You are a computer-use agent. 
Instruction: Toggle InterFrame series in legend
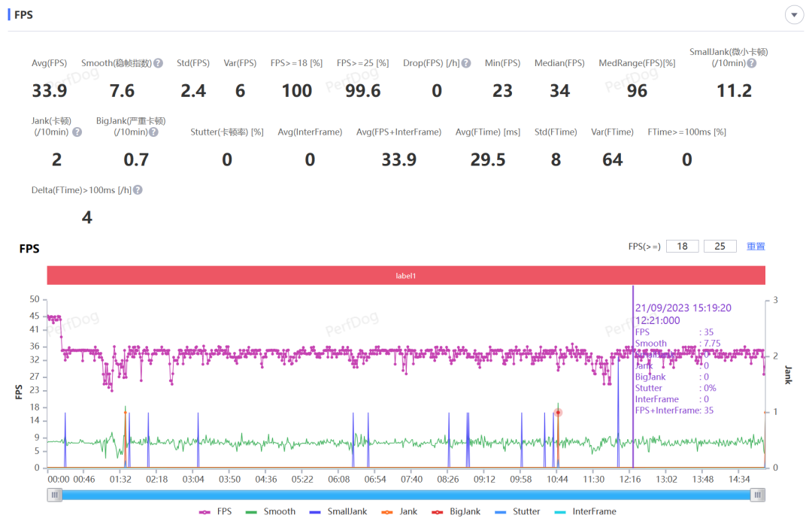coord(585,511)
